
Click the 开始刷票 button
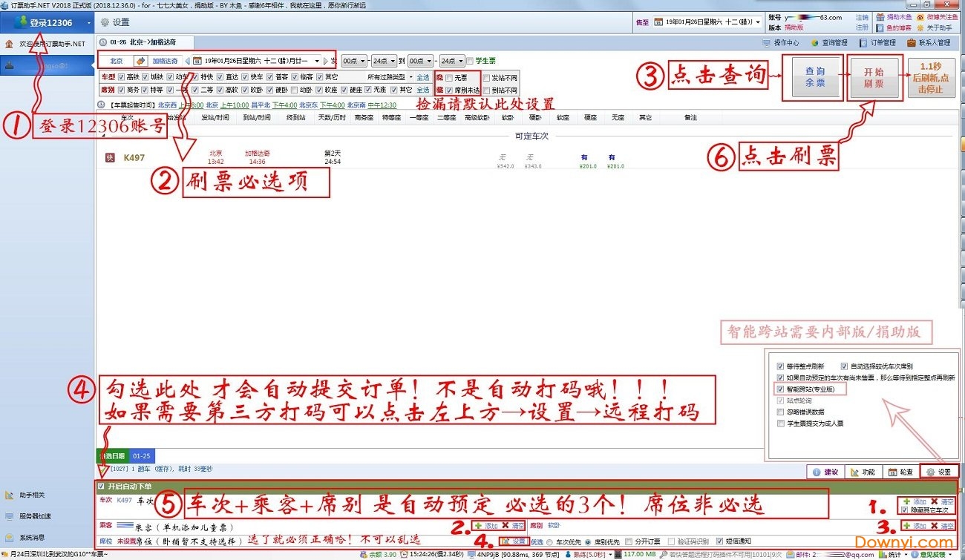[x=874, y=77]
